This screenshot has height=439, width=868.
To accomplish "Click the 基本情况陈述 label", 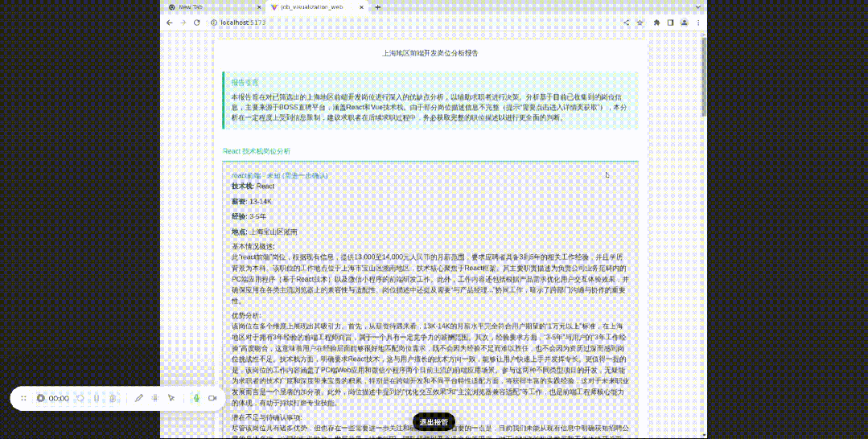I will point(253,246).
